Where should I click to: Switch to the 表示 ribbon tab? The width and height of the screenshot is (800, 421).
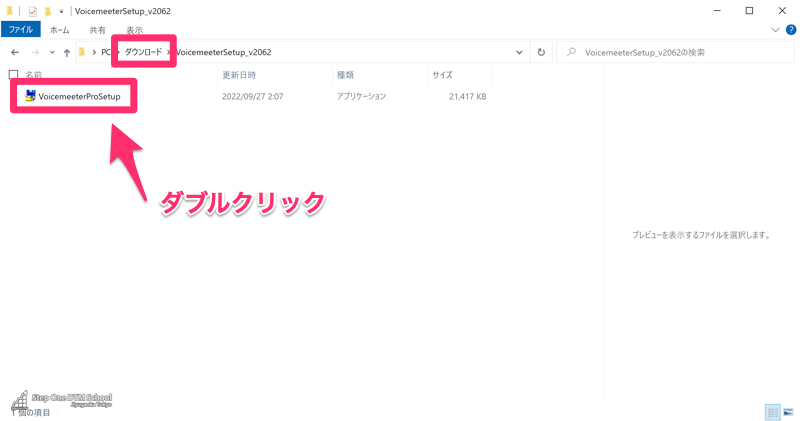(135, 30)
